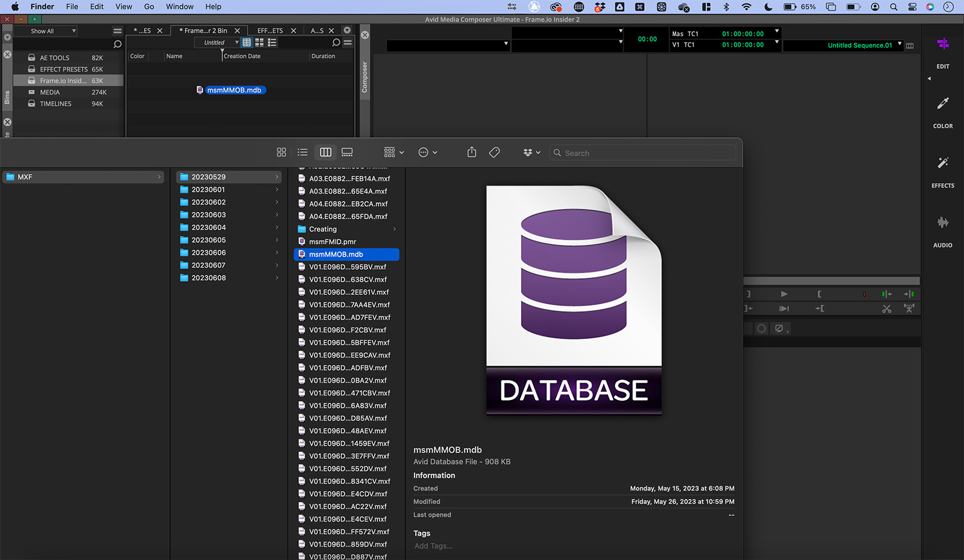The height and width of the screenshot is (560, 964).
Task: Click the Play button in the transport controls
Action: [783, 294]
